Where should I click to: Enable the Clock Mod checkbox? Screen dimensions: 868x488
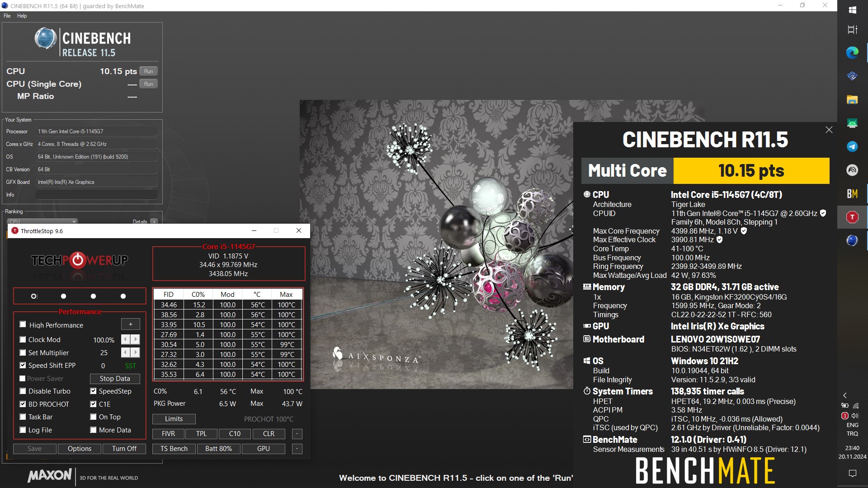(x=23, y=339)
